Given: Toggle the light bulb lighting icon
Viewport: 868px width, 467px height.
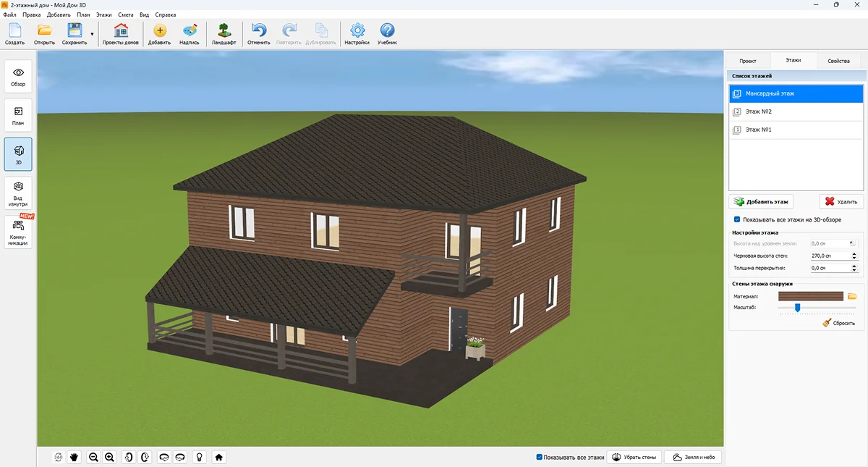Looking at the screenshot, I should pos(199,457).
